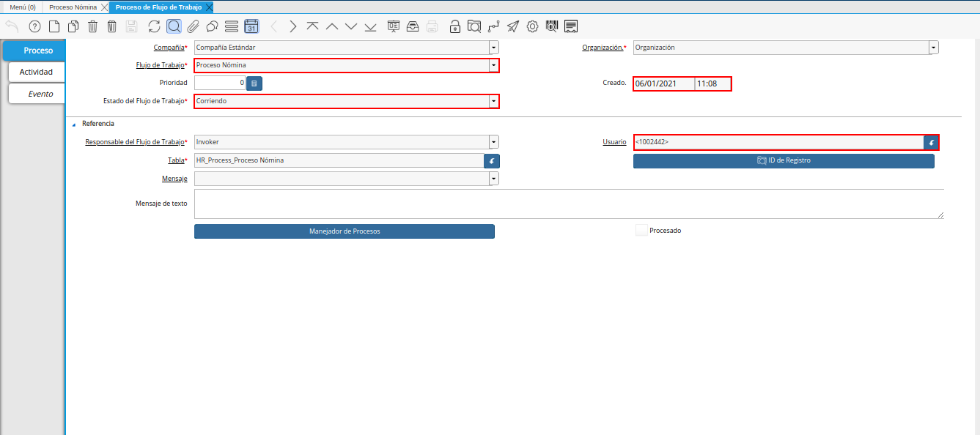Switch to the Actividad tab
Viewport: 980px width, 435px height.
click(x=36, y=72)
